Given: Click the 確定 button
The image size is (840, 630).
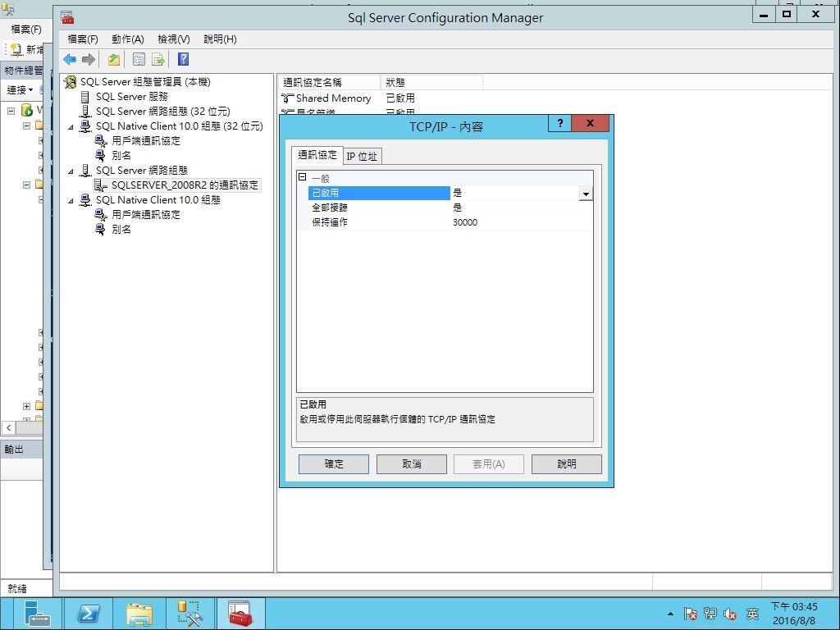Looking at the screenshot, I should click(x=334, y=464).
